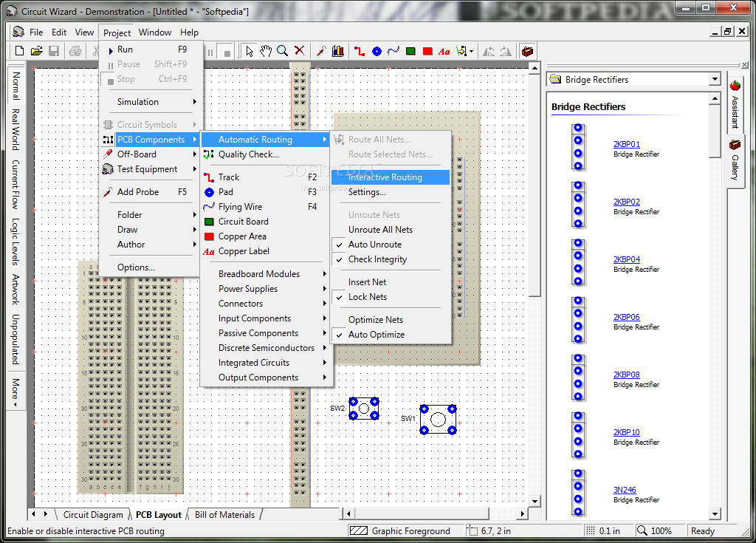Image resolution: width=756 pixels, height=543 pixels.
Task: Open automatic routing toolbar dropdown arrow
Action: [x=471, y=51]
